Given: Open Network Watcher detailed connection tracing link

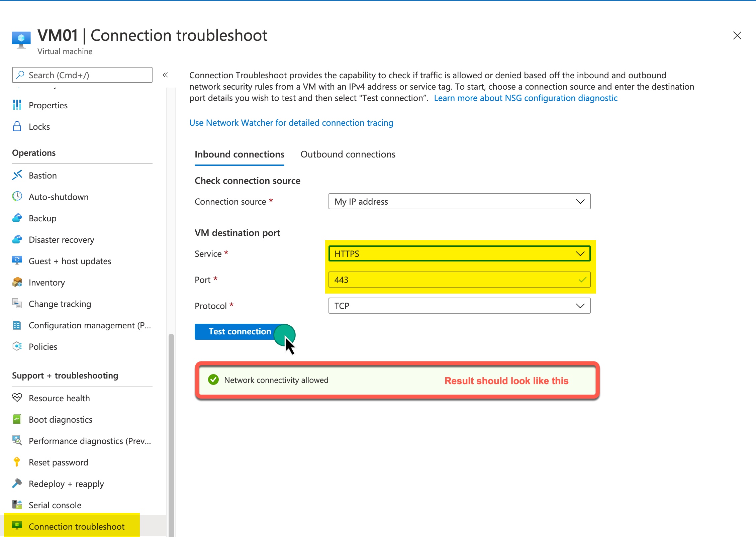Looking at the screenshot, I should click(x=291, y=123).
